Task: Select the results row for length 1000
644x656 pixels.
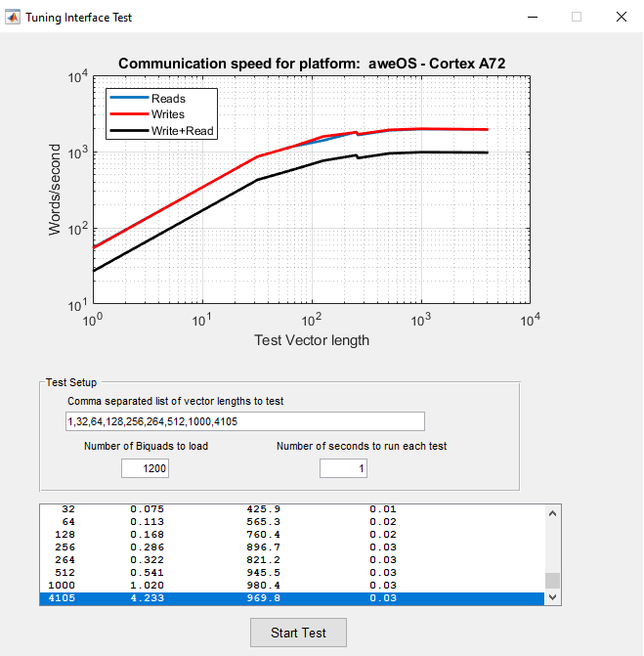Action: click(x=291, y=585)
